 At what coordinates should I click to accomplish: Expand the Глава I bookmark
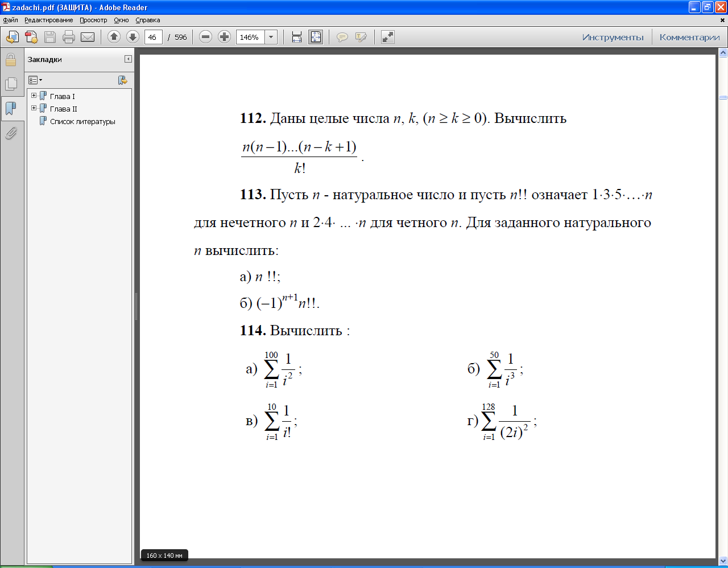34,96
